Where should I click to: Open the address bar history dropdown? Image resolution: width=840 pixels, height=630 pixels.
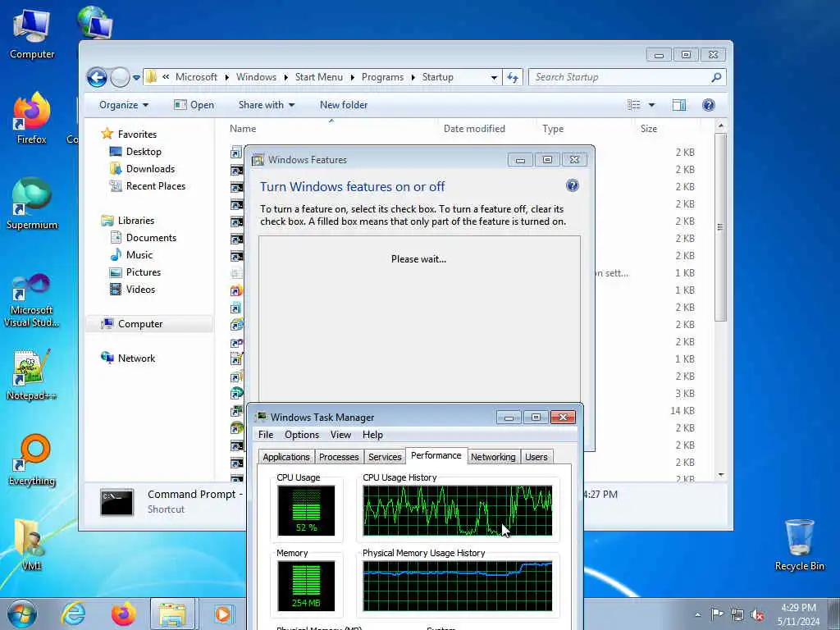coord(493,77)
